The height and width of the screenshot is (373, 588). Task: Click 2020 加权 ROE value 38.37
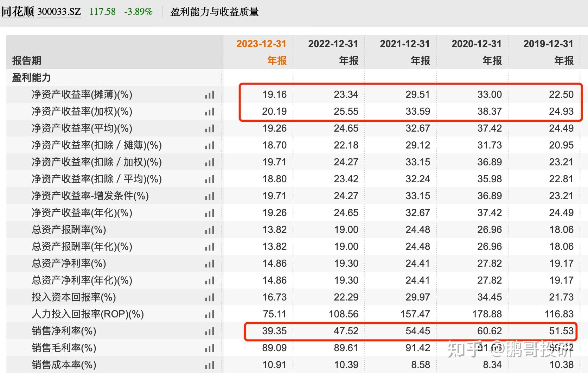[x=490, y=112]
